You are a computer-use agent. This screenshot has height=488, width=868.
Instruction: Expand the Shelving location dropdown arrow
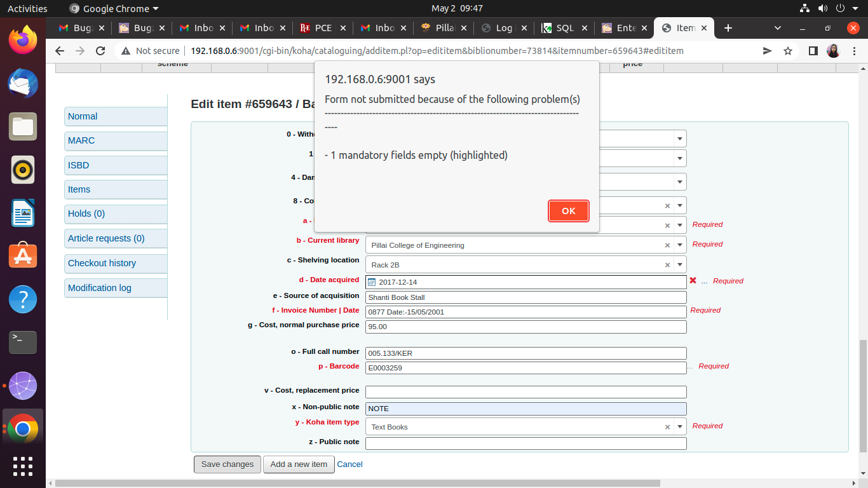(x=680, y=265)
